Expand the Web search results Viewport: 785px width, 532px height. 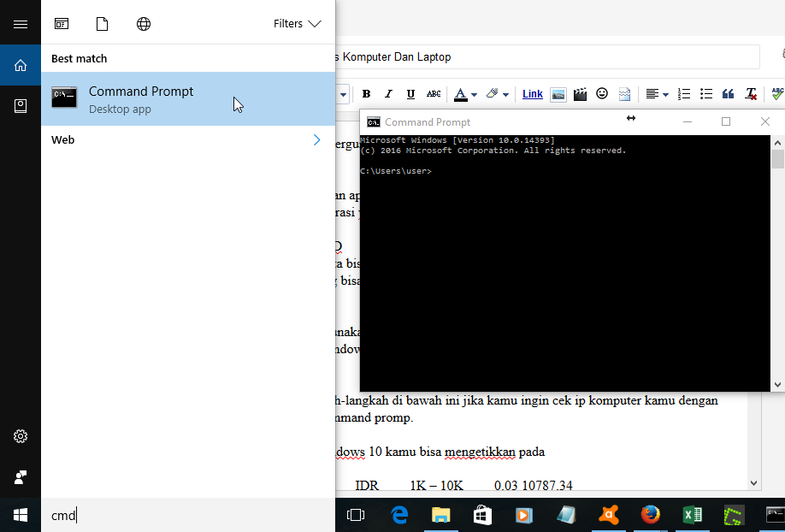coord(316,139)
